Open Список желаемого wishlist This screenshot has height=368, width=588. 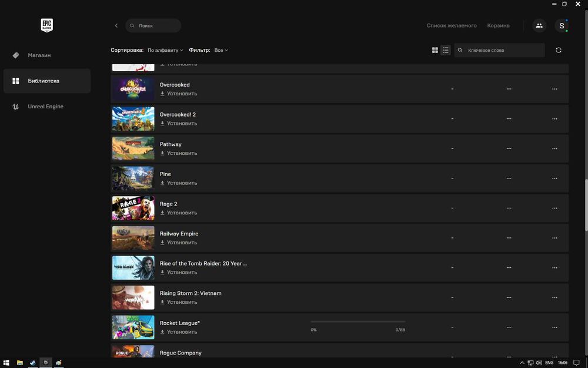pos(452,25)
